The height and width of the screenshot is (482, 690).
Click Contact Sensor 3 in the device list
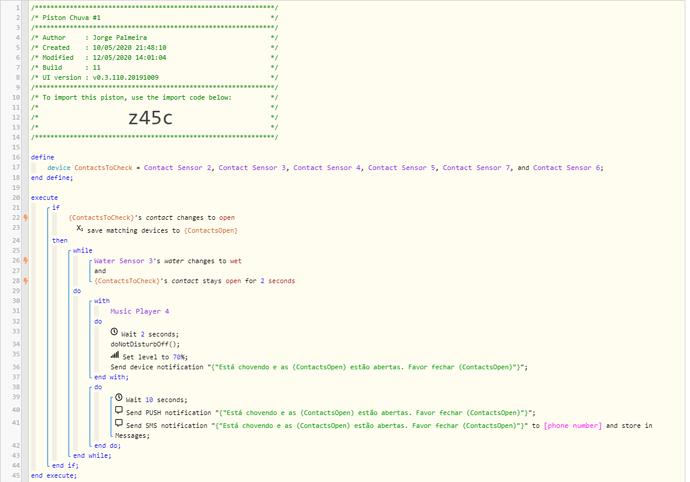click(253, 168)
